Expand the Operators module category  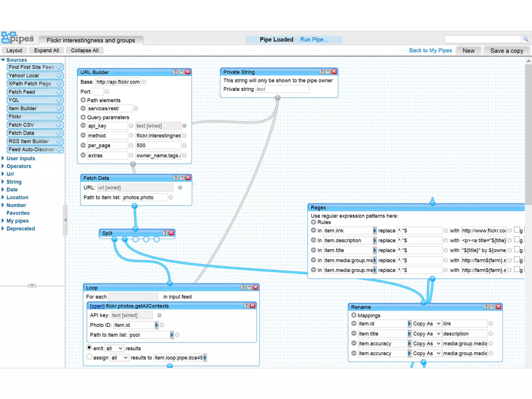(19, 166)
